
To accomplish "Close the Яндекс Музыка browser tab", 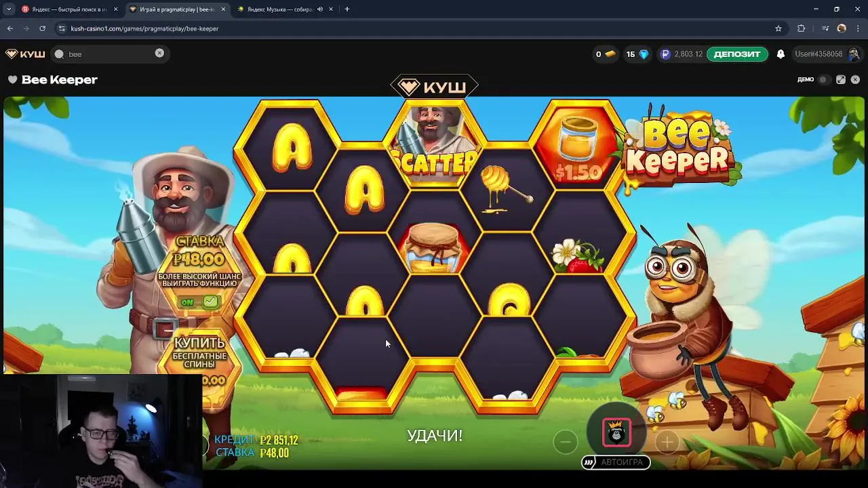I will pos(331,9).
